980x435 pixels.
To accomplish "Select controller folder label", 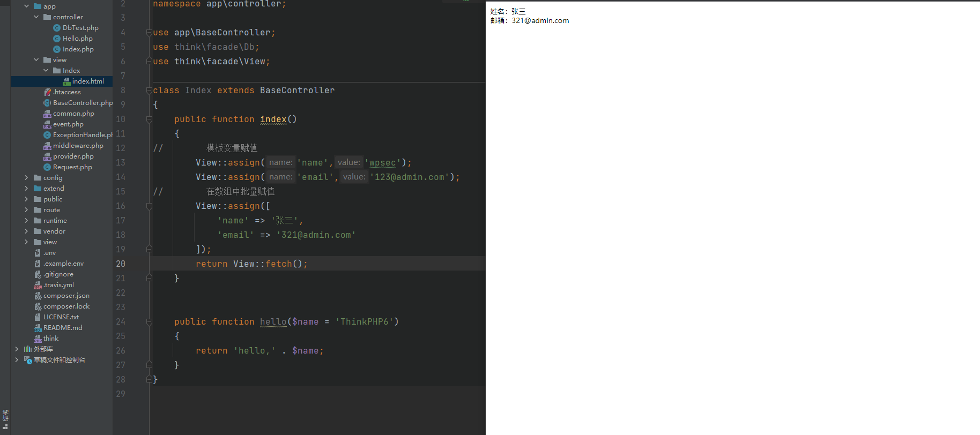I will tap(68, 17).
